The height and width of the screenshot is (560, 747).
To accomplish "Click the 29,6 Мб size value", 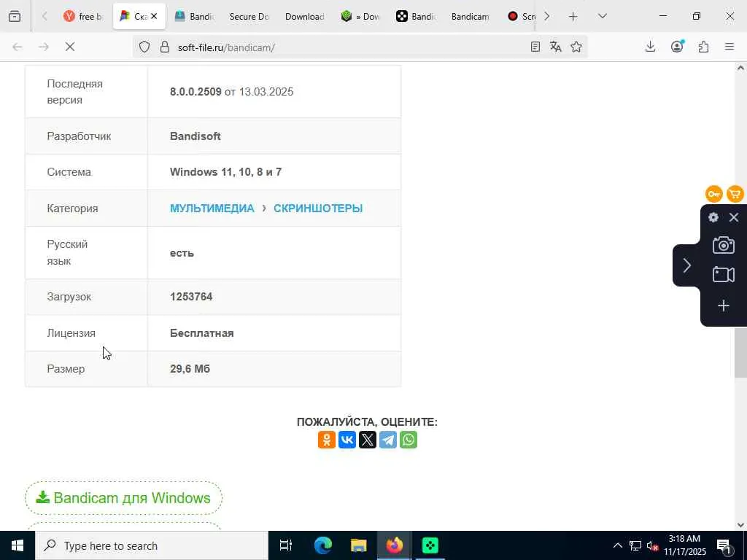I will 190,369.
